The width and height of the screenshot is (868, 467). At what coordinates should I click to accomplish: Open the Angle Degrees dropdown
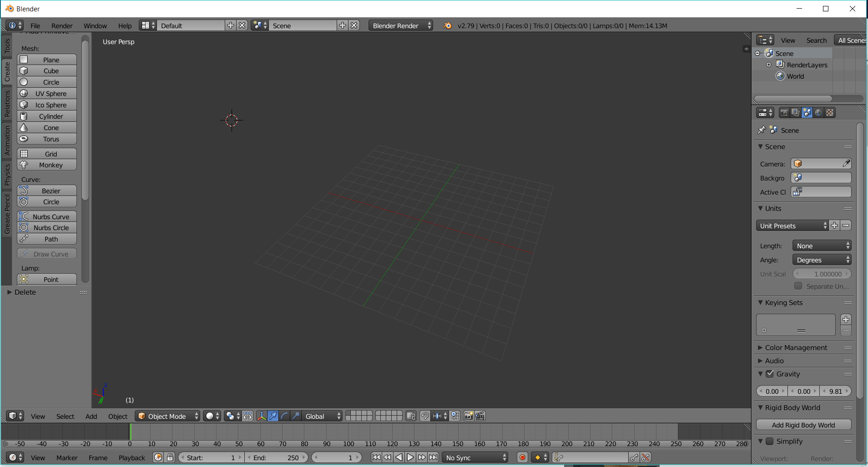[822, 260]
